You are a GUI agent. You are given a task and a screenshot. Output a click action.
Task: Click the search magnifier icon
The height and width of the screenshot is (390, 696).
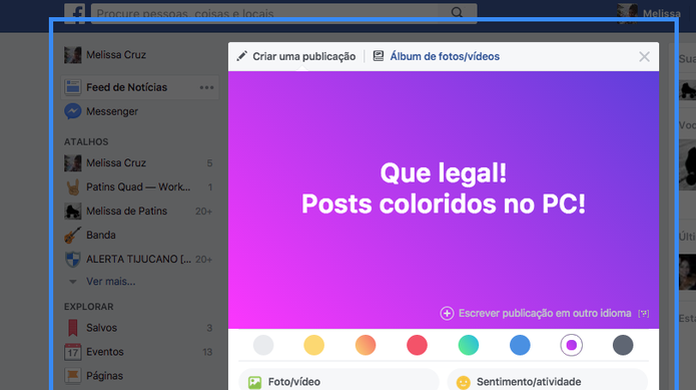click(x=457, y=12)
